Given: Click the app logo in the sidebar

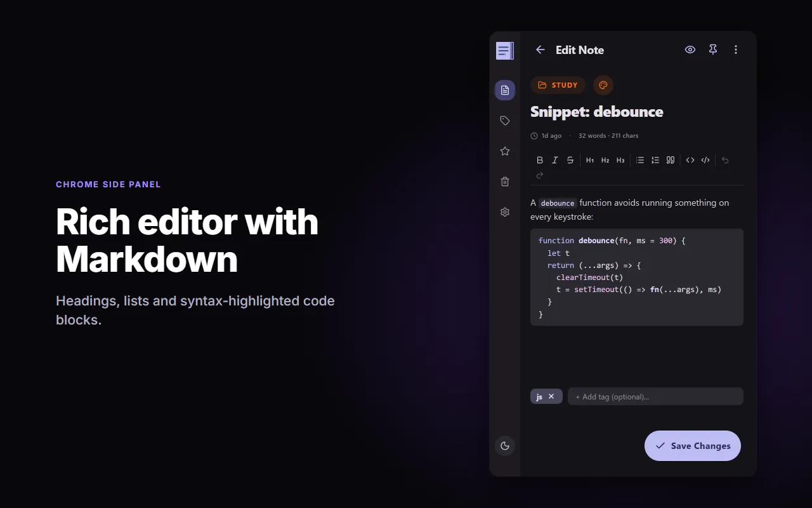Looking at the screenshot, I should [505, 51].
